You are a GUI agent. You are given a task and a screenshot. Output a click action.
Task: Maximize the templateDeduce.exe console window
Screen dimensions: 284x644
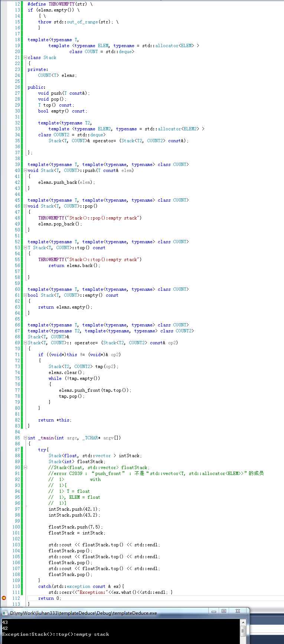[x=223, y=611]
